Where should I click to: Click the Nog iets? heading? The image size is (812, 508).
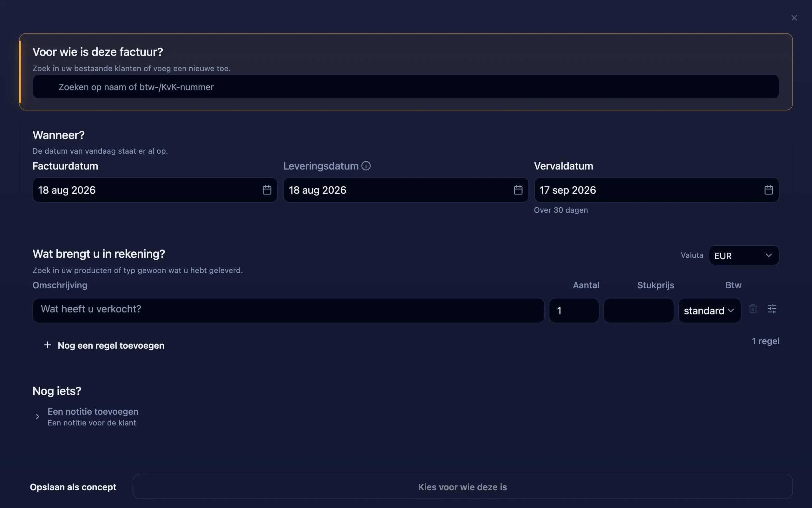[x=57, y=391]
